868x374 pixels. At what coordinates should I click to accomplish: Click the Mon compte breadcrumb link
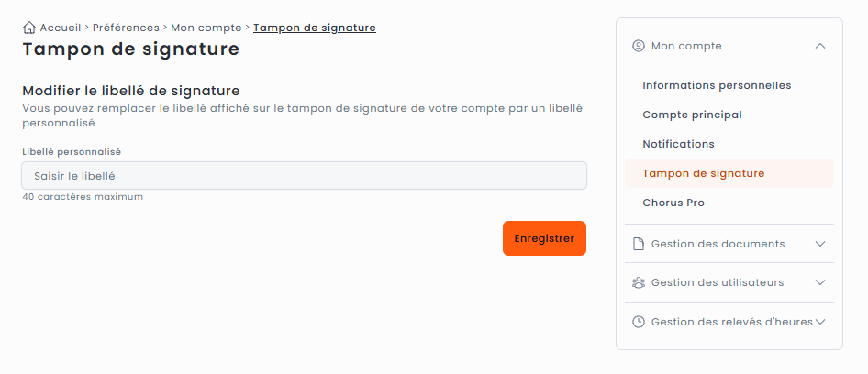point(206,27)
